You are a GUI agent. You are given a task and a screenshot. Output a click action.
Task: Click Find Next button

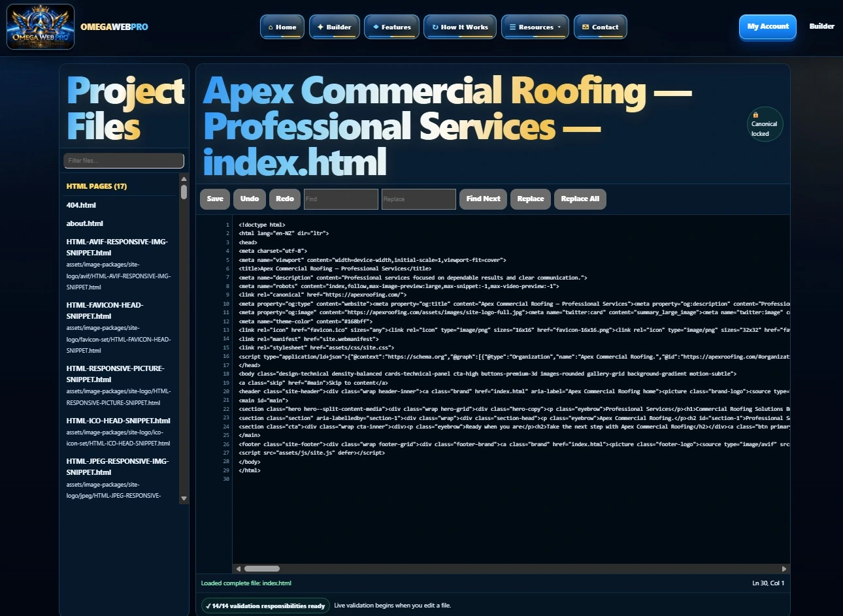[x=484, y=199]
